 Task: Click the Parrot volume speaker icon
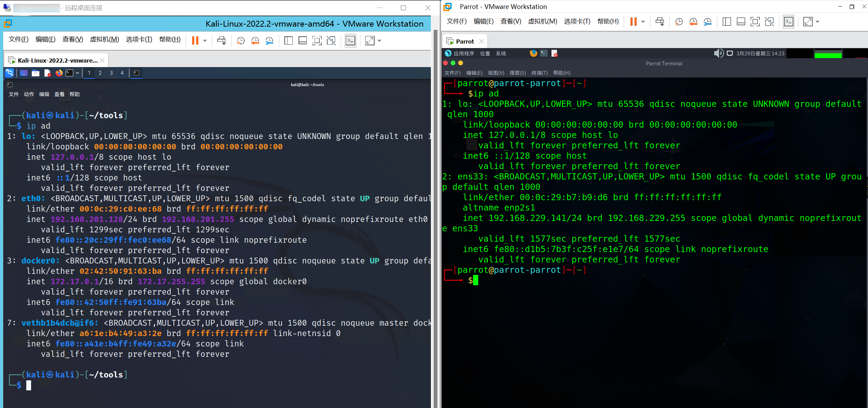718,53
